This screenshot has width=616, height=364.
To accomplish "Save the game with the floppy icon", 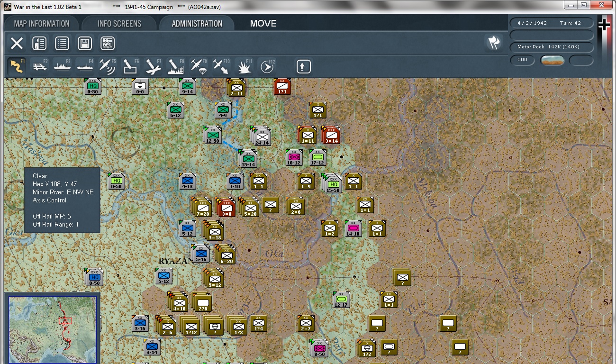I will [85, 44].
